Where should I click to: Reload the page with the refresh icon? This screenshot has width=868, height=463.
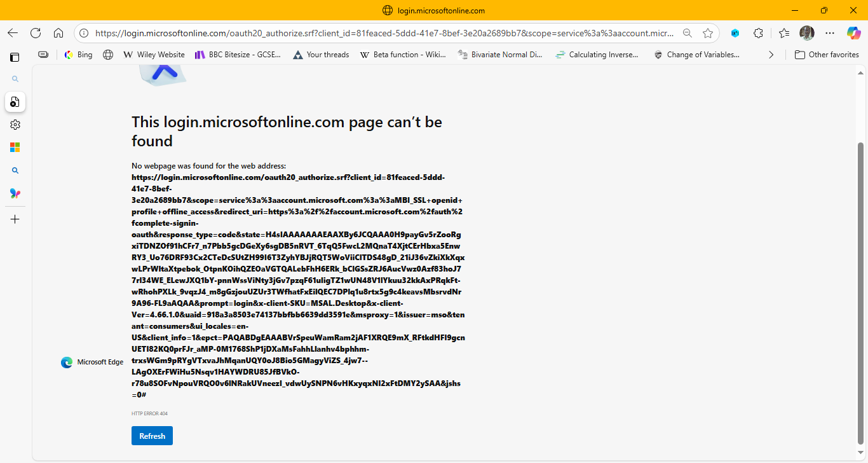[x=36, y=32]
